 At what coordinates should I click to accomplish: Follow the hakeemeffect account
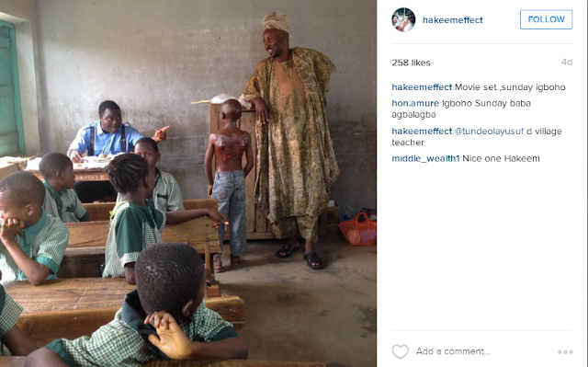(x=546, y=19)
